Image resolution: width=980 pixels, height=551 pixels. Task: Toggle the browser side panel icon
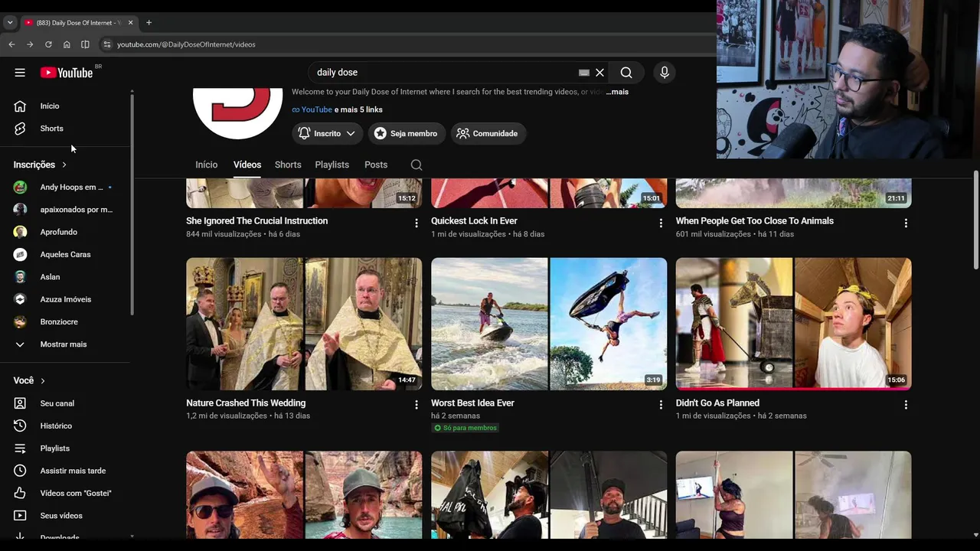pos(85,44)
